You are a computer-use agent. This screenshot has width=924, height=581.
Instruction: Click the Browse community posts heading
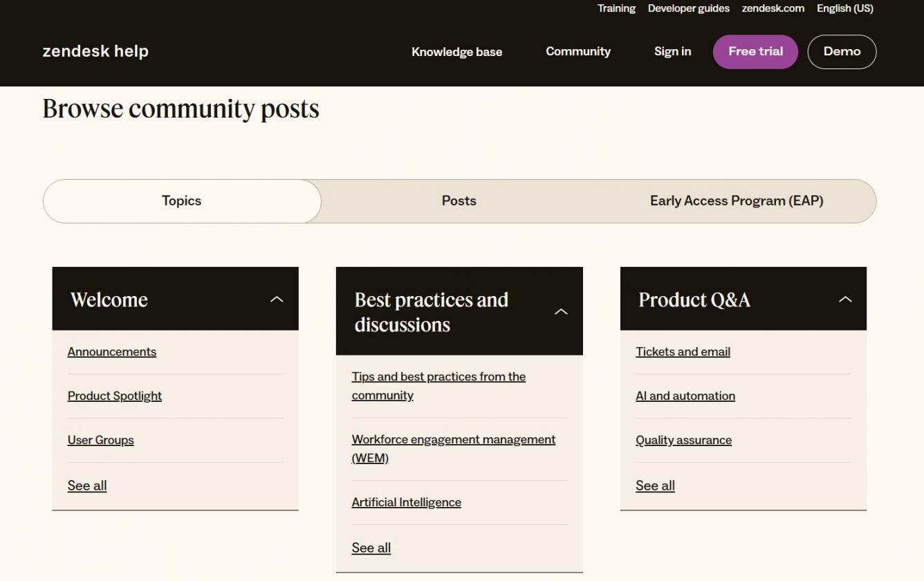tap(181, 109)
